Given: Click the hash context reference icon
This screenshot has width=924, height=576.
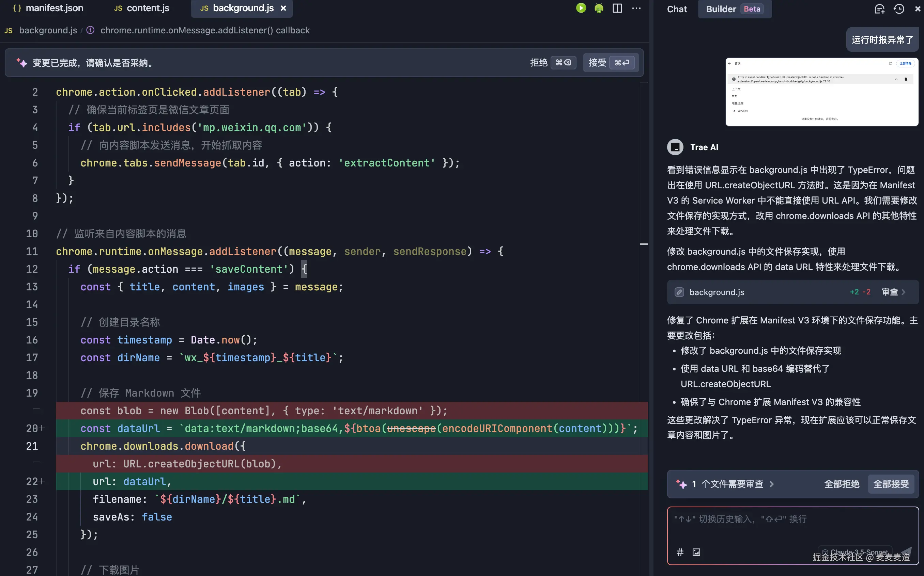Looking at the screenshot, I should pos(680,552).
